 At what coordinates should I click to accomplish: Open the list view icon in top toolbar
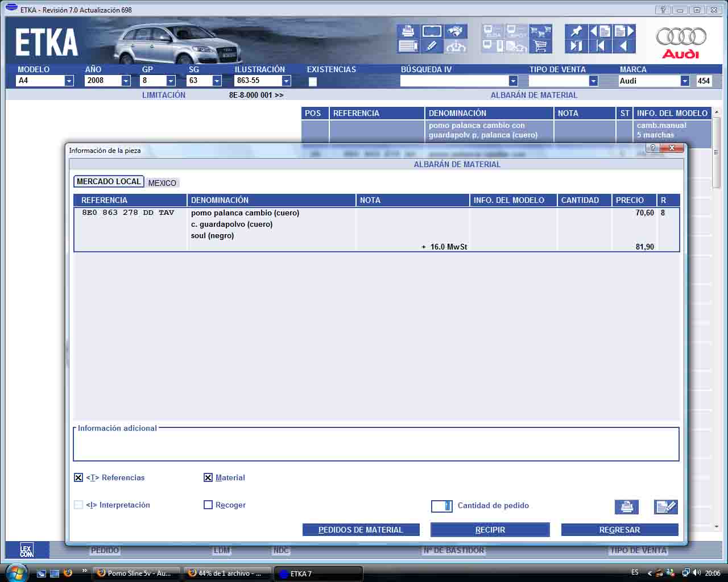tap(408, 46)
